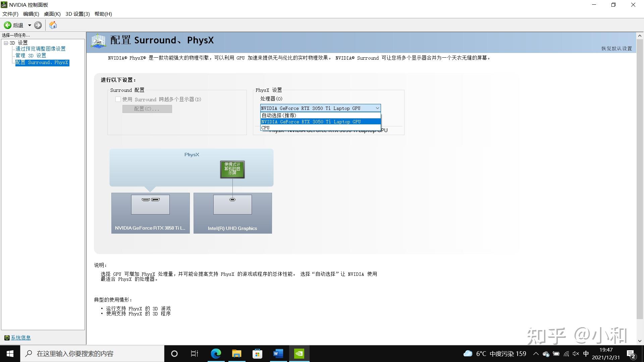Open the 3D 设置(3) menu
644x362 pixels.
77,14
